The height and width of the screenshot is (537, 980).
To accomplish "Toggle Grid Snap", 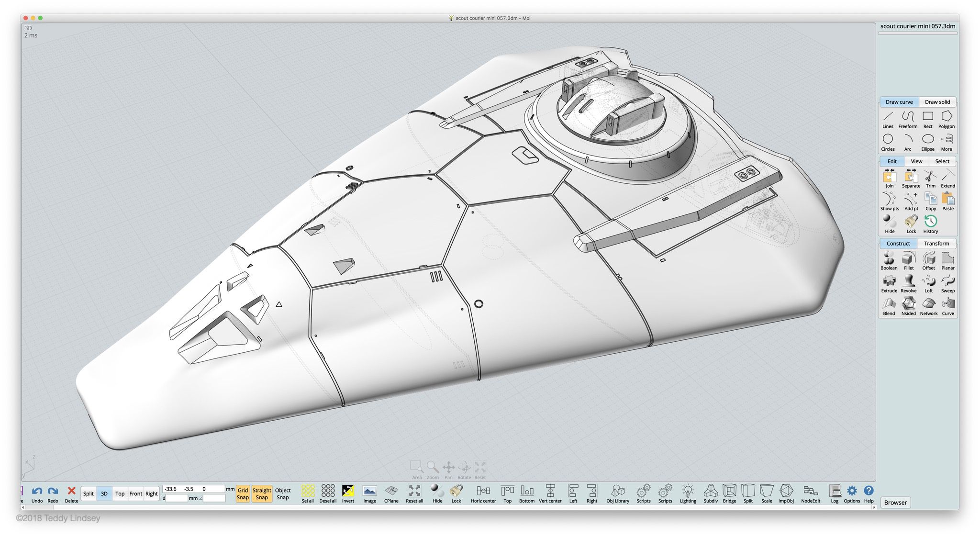I will pos(243,494).
